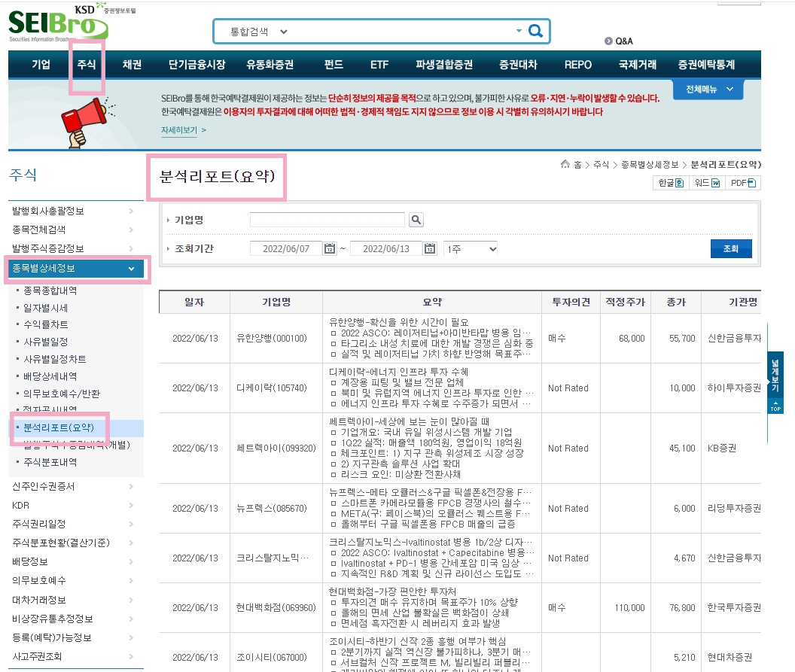Screen dimensions: 795x672
Task: Click the 투자의견 column header
Action: click(571, 302)
